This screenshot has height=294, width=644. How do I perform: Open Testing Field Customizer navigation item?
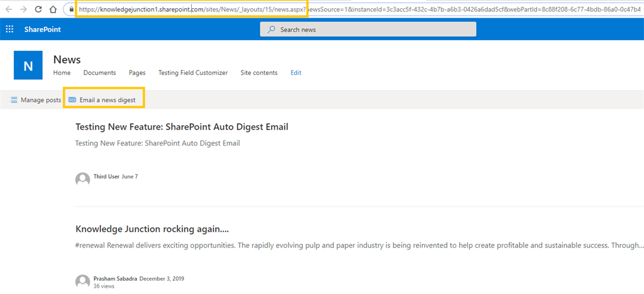tap(193, 73)
